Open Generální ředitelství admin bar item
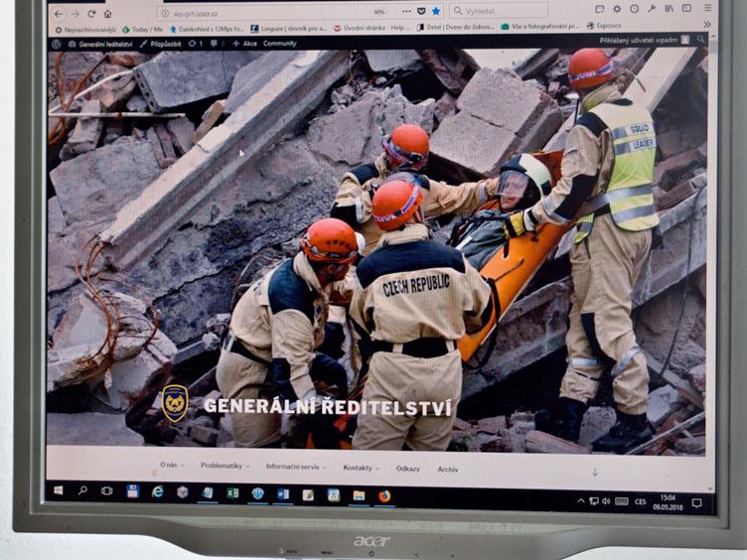Viewport: 747px width, 560px height. [x=100, y=45]
